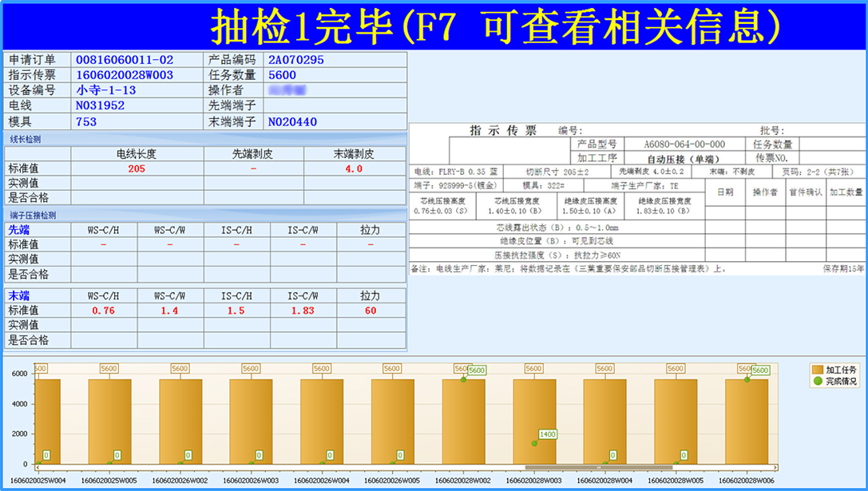Click the orange 加工任务 legend swatch
This screenshot has width=868, height=491.
817,370
